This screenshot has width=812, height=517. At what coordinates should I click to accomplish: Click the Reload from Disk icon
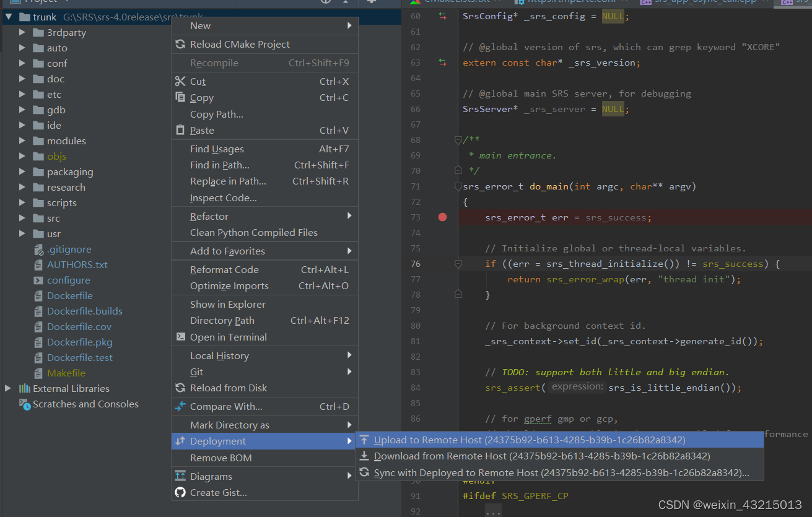[x=180, y=388]
